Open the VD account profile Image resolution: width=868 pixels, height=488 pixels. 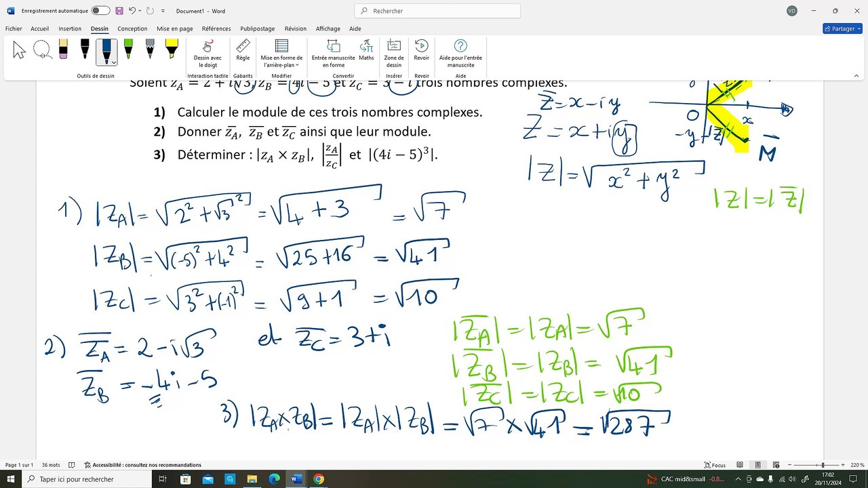pyautogui.click(x=792, y=11)
